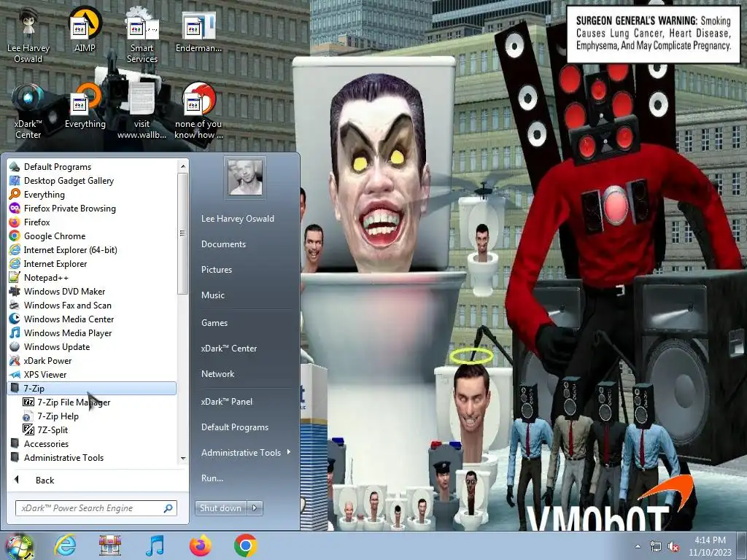Click the search magnifier icon

click(x=169, y=508)
